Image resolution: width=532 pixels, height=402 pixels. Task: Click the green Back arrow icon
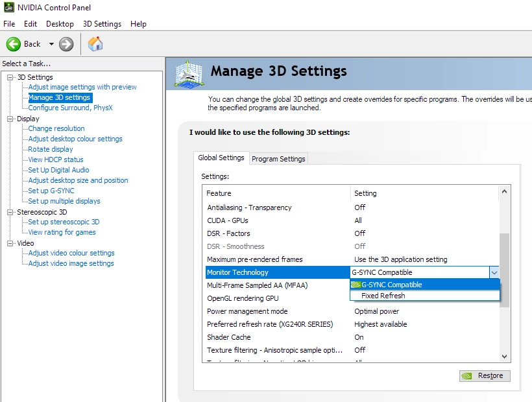click(x=14, y=44)
